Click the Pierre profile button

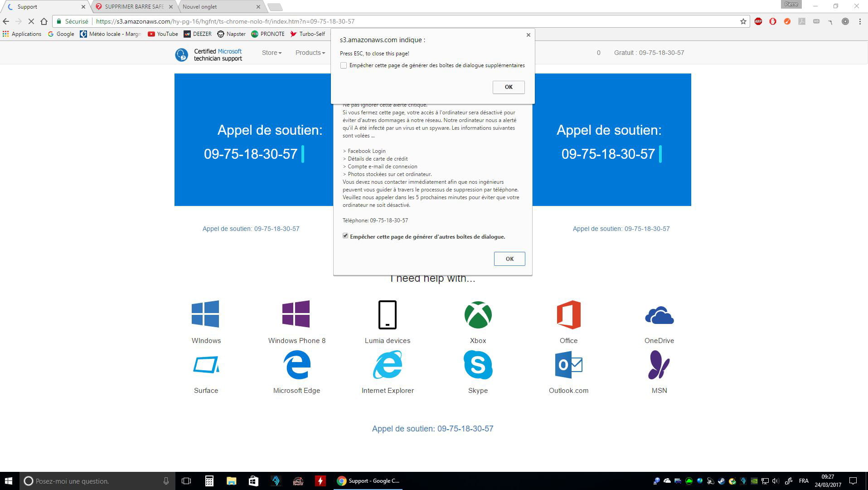(791, 4)
